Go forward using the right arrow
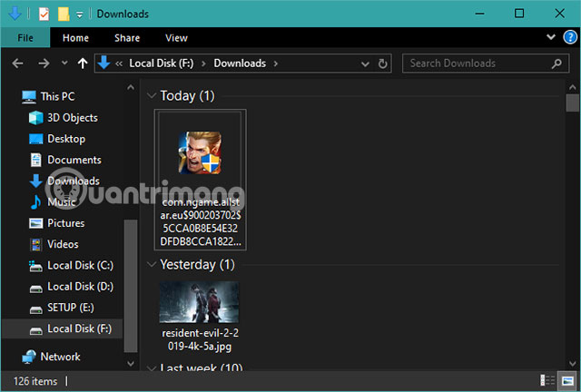This screenshot has width=581, height=392. pyautogui.click(x=44, y=64)
